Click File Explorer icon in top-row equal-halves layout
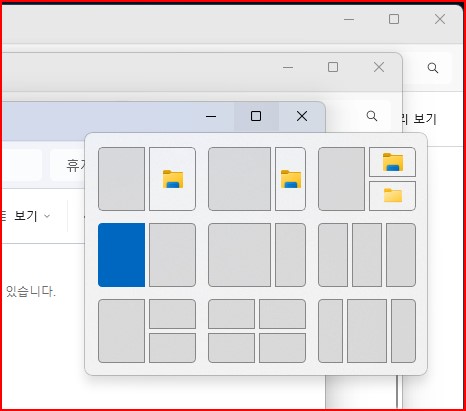This screenshot has height=411, width=466. pos(173,179)
